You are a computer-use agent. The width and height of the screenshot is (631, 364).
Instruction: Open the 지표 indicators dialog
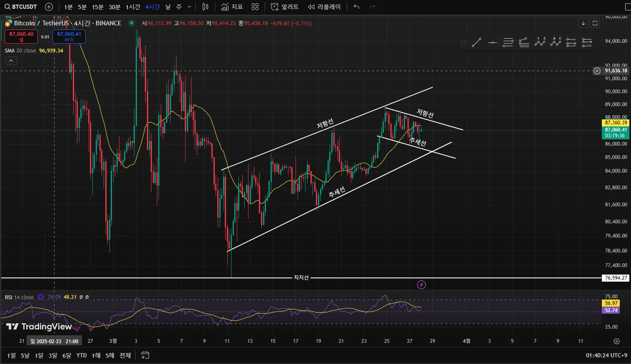click(x=232, y=7)
